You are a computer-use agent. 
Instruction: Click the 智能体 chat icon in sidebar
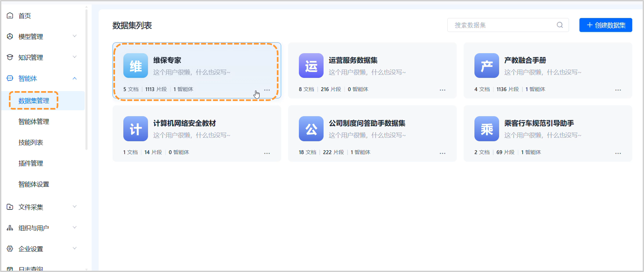tap(10, 78)
